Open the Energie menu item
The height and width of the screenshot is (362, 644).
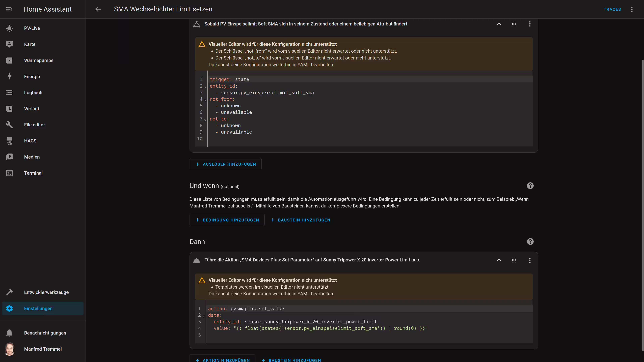point(43,76)
